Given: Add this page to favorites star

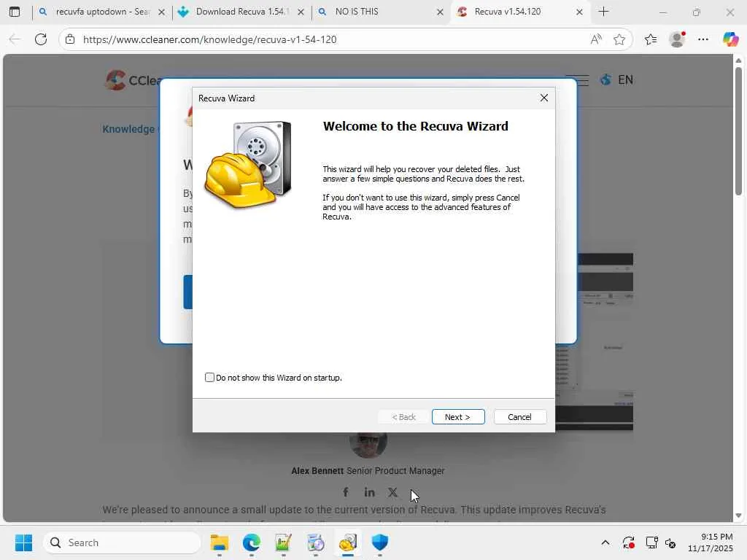Looking at the screenshot, I should tap(619, 39).
